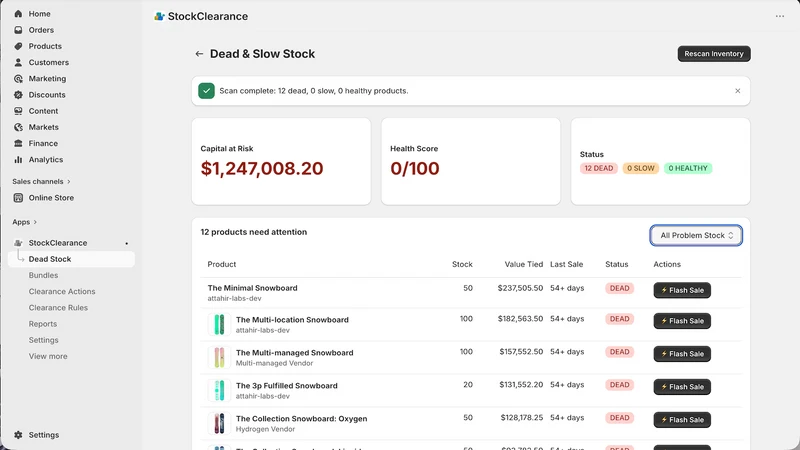Dismiss the scan complete banner

(x=737, y=91)
